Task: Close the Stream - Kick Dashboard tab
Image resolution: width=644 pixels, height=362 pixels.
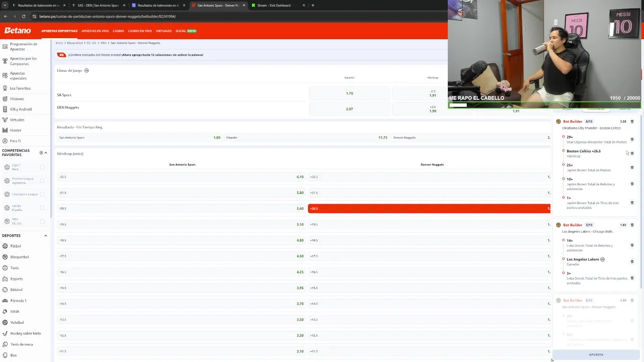Action: (x=303, y=5)
